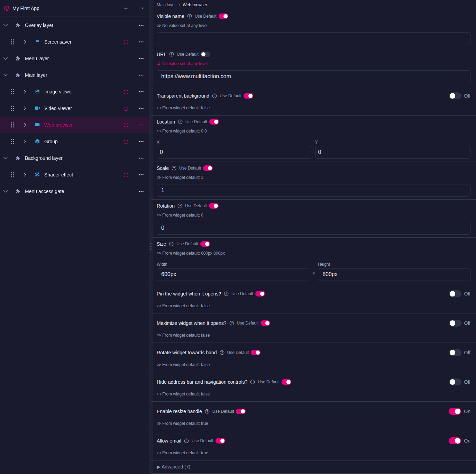
Task: Turn off the Allow email switch
Action: pyautogui.click(x=455, y=441)
